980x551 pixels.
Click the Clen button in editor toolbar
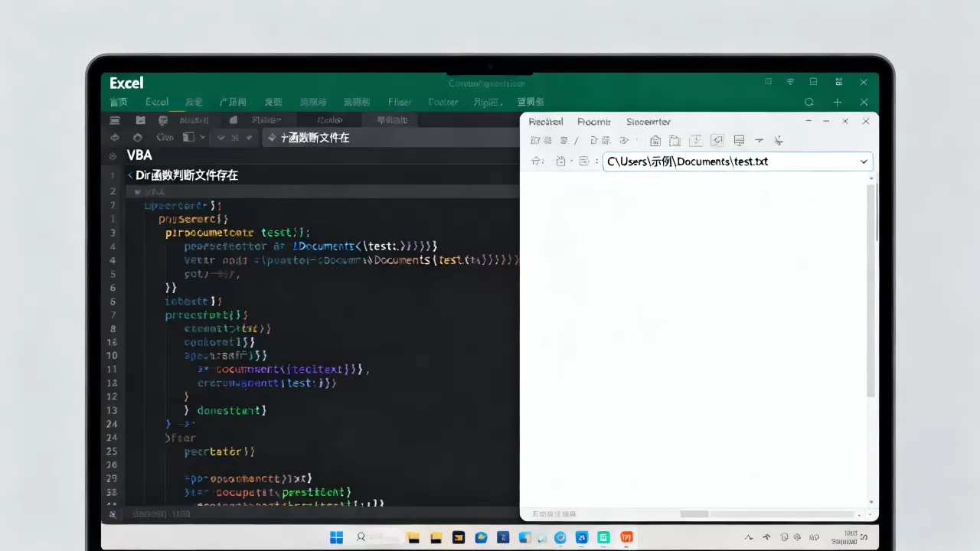[165, 138]
